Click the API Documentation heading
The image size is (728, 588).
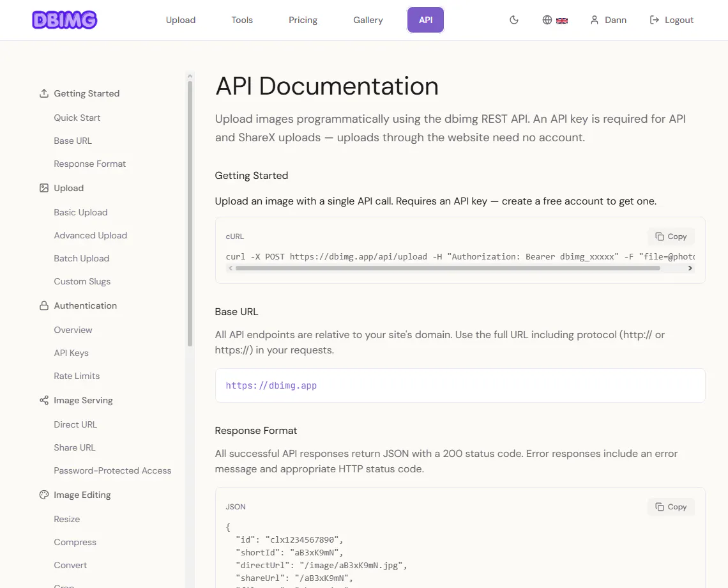coord(327,86)
